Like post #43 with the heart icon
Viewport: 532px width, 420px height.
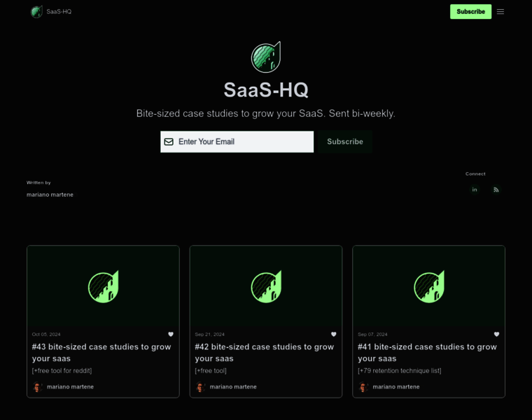click(x=171, y=334)
